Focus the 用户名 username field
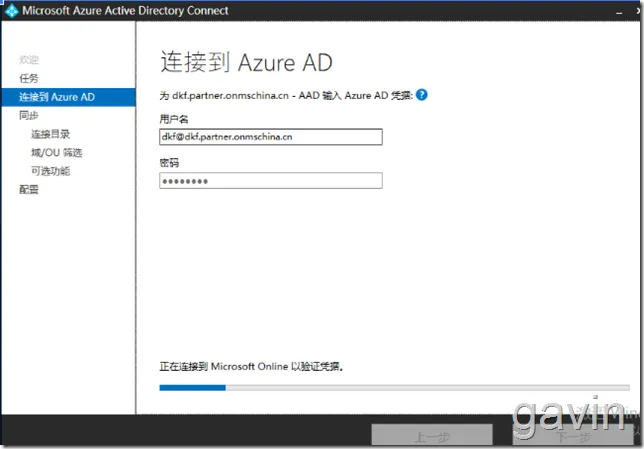Viewport: 644px width, 449px height. (x=271, y=137)
